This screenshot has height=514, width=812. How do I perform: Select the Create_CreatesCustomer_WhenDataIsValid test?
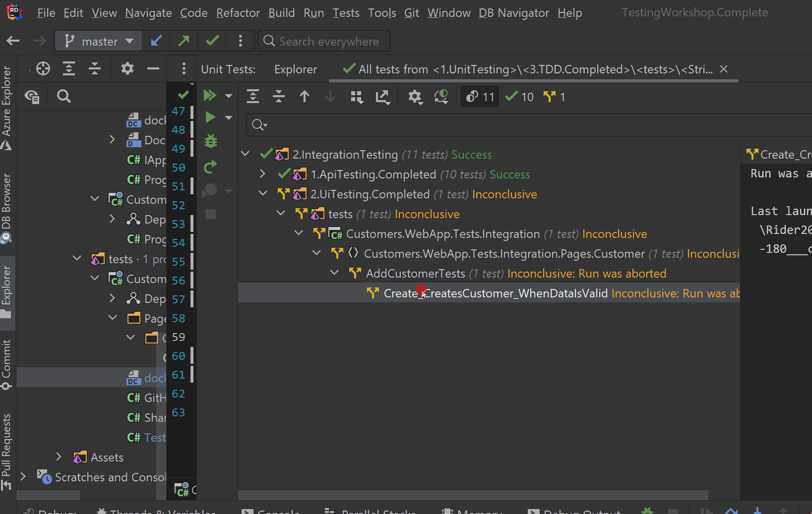point(495,293)
